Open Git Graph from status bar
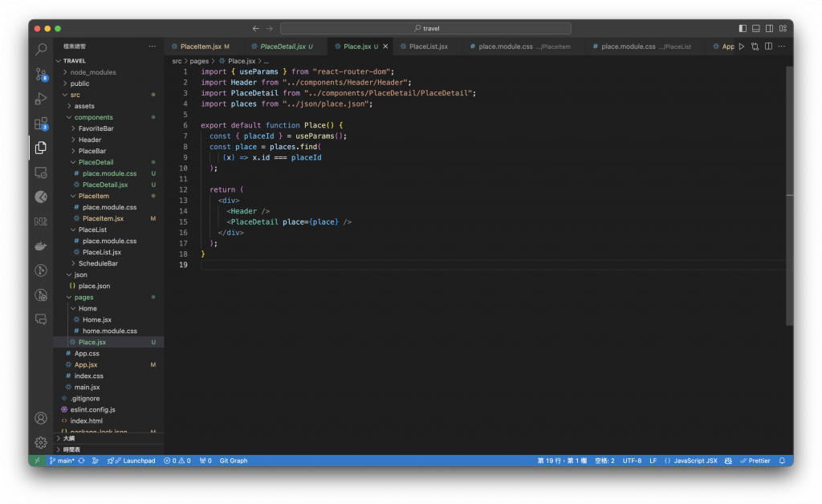822x504 pixels. pos(234,461)
